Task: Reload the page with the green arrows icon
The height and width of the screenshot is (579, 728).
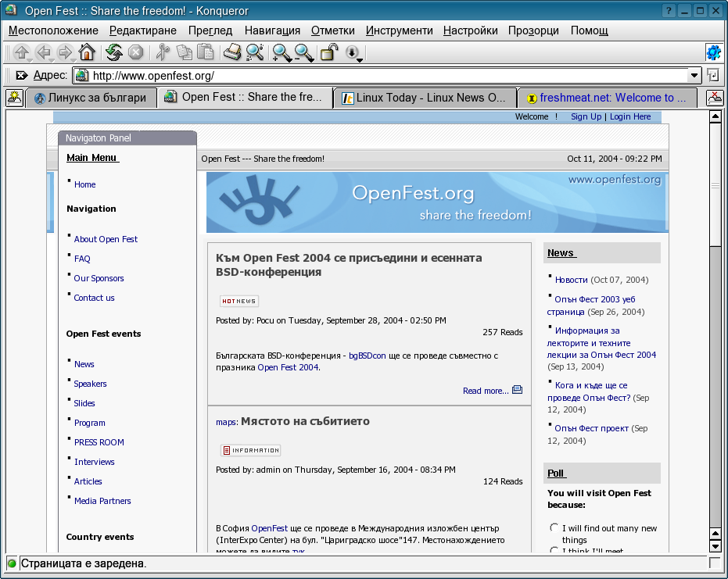Action: tap(114, 52)
